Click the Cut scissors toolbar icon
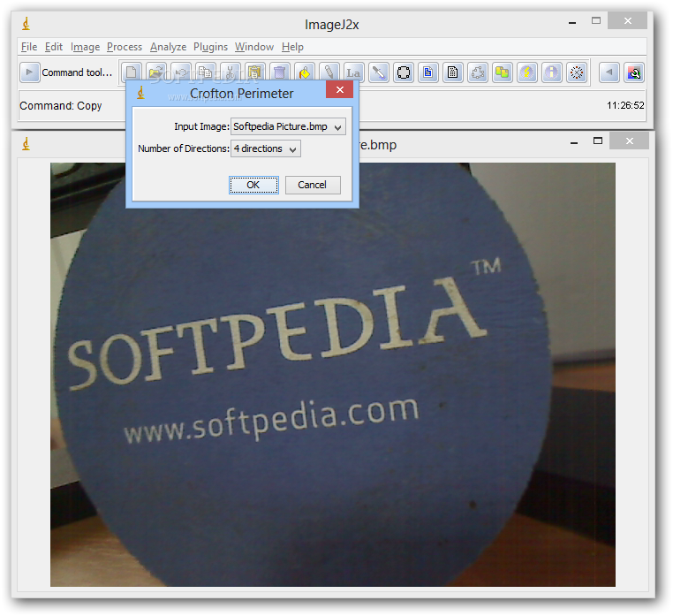 point(230,72)
